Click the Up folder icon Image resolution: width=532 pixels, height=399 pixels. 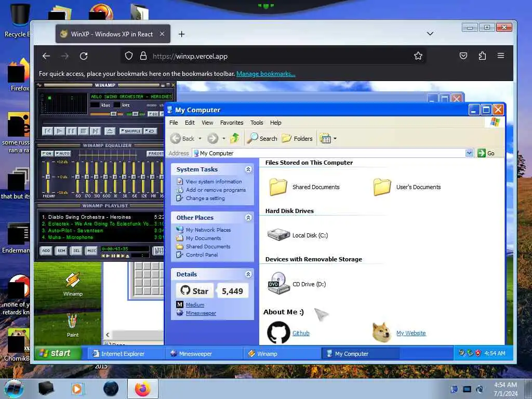(x=235, y=138)
